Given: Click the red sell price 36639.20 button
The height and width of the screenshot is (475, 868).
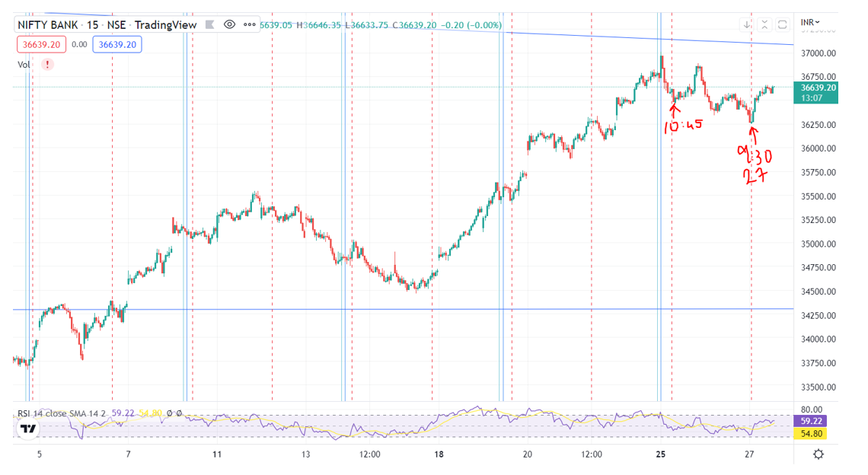Looking at the screenshot, I should pos(42,44).
